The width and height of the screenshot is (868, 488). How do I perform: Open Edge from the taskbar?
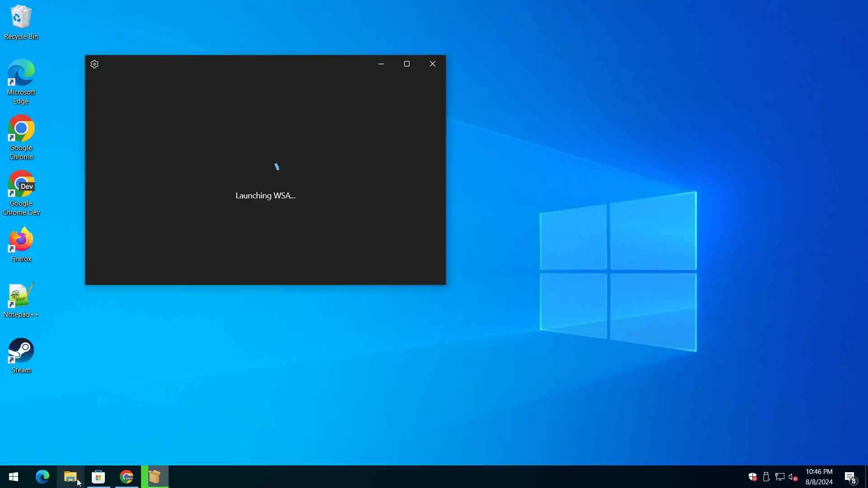[x=42, y=477]
